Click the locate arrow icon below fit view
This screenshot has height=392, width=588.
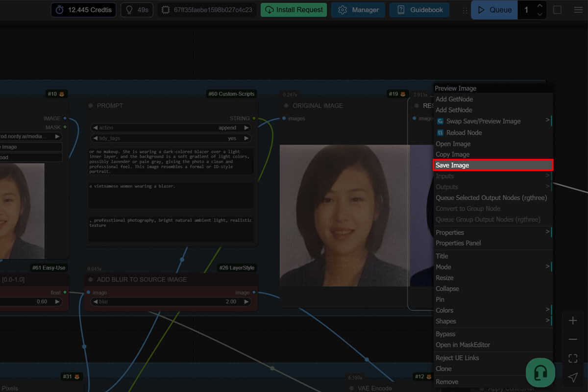pos(572,377)
